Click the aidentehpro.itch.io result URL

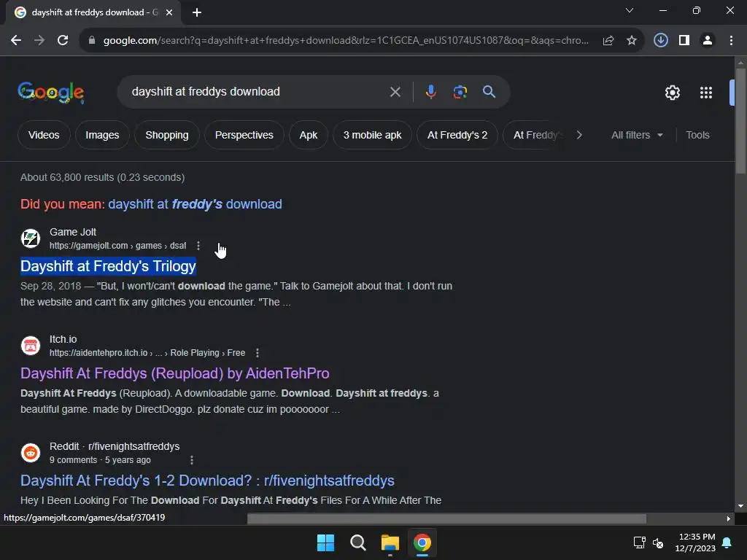click(x=147, y=353)
